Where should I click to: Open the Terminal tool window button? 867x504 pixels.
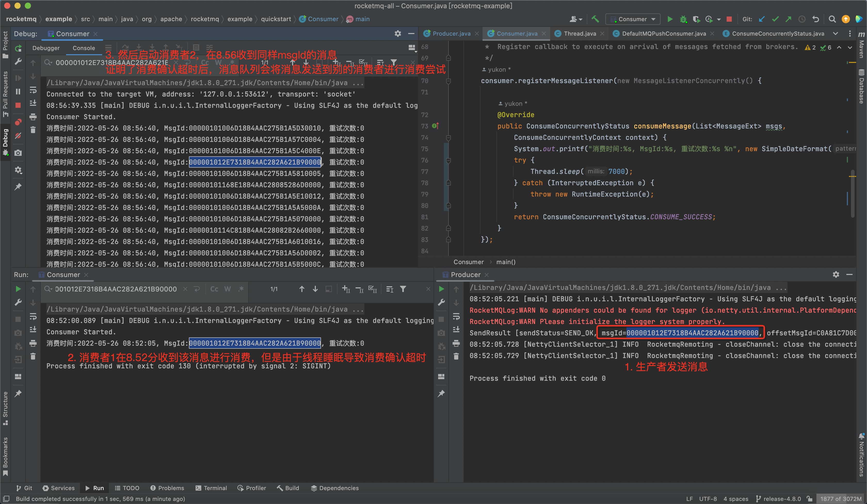pyautogui.click(x=211, y=488)
